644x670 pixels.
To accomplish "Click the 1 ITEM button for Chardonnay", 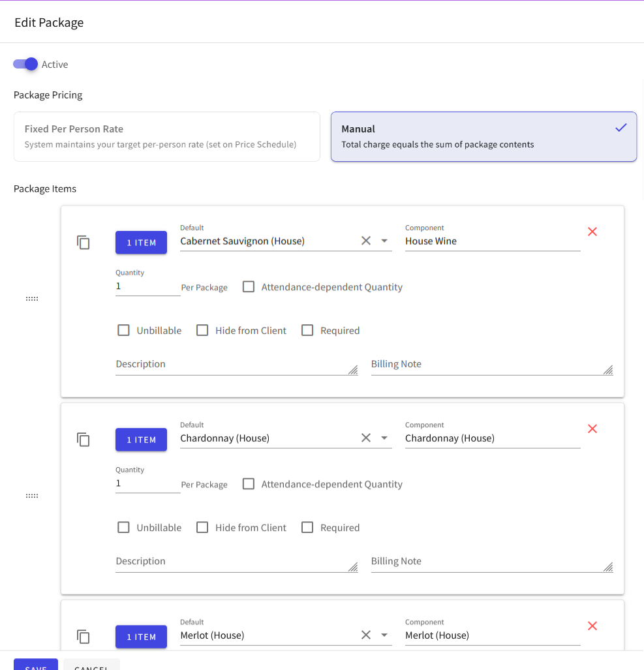I will pos(141,439).
